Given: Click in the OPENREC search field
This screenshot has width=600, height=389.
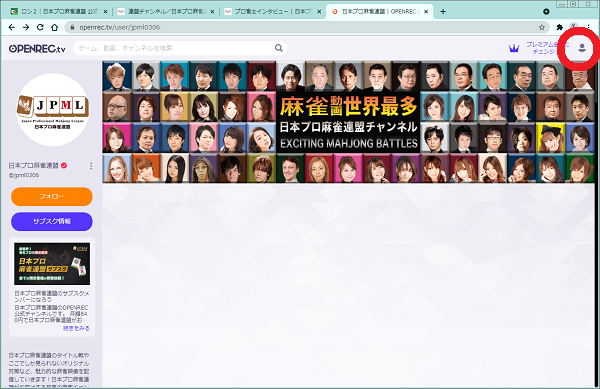Looking at the screenshot, I should (174, 48).
